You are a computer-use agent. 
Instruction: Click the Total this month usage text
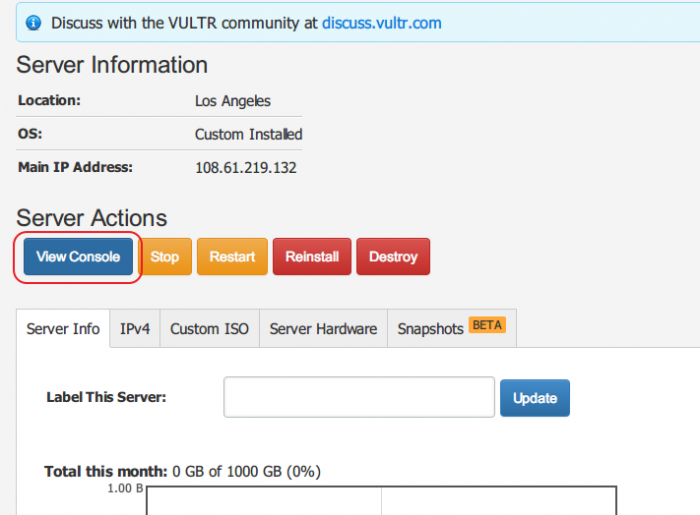pyautogui.click(x=182, y=471)
